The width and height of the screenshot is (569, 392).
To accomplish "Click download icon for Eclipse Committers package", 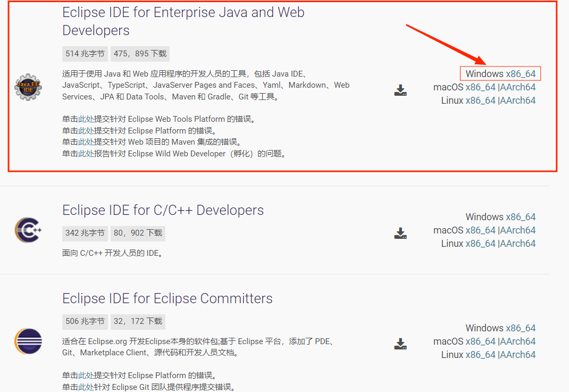I will point(400,344).
